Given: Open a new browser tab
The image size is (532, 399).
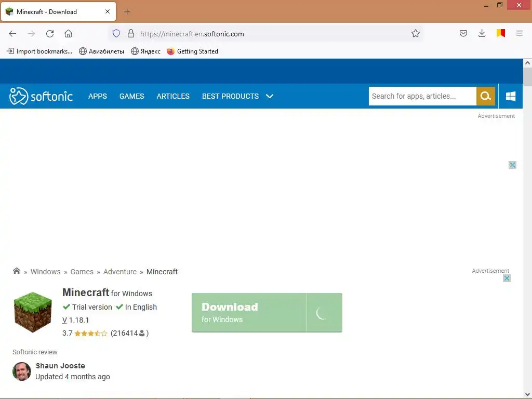Looking at the screenshot, I should pyautogui.click(x=127, y=12).
